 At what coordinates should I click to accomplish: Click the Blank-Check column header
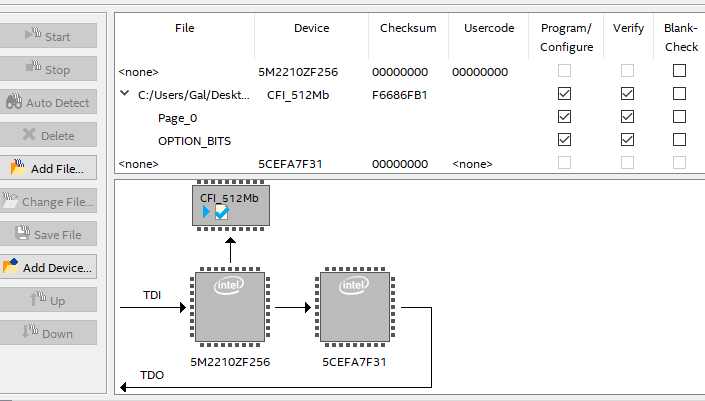pos(681,37)
